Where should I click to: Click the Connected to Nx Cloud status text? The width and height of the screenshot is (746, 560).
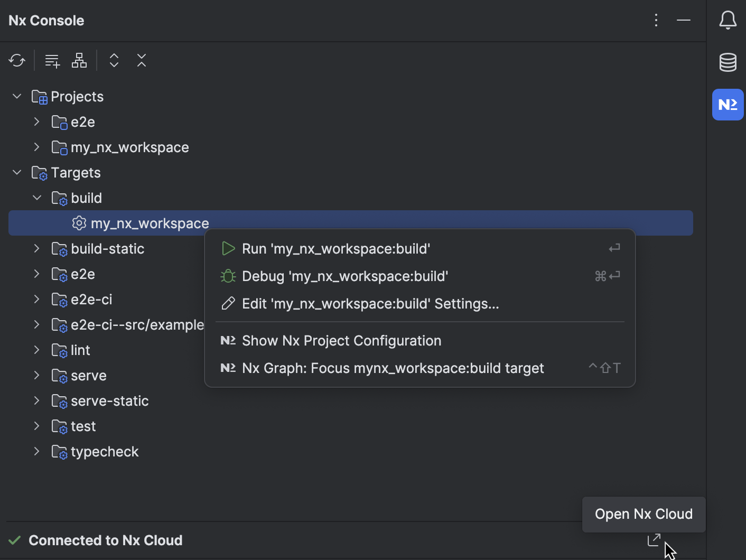[x=105, y=540]
